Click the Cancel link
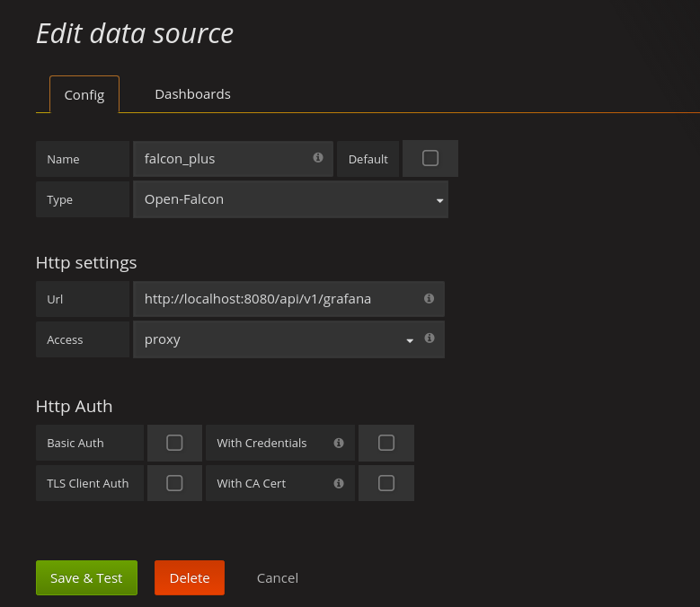This screenshot has height=607, width=700. pyautogui.click(x=278, y=578)
